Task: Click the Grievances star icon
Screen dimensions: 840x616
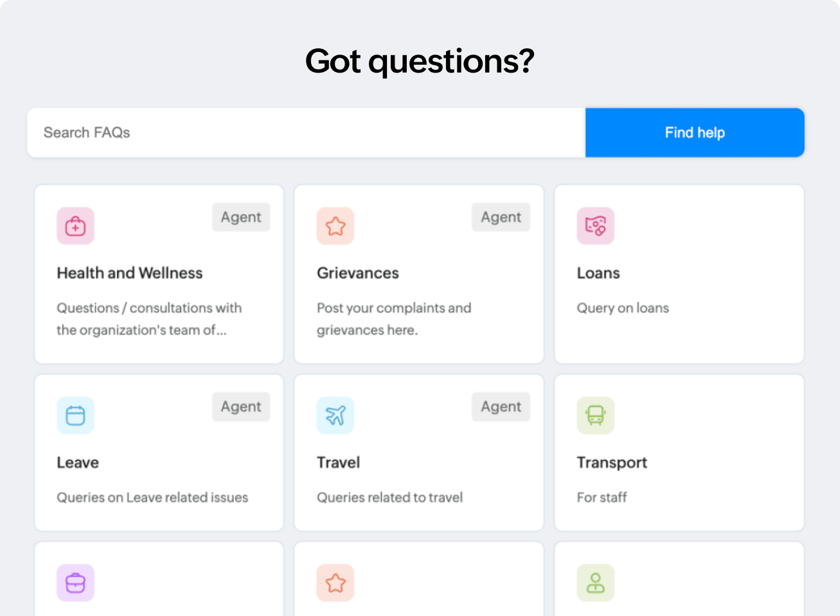Action: pos(335,226)
